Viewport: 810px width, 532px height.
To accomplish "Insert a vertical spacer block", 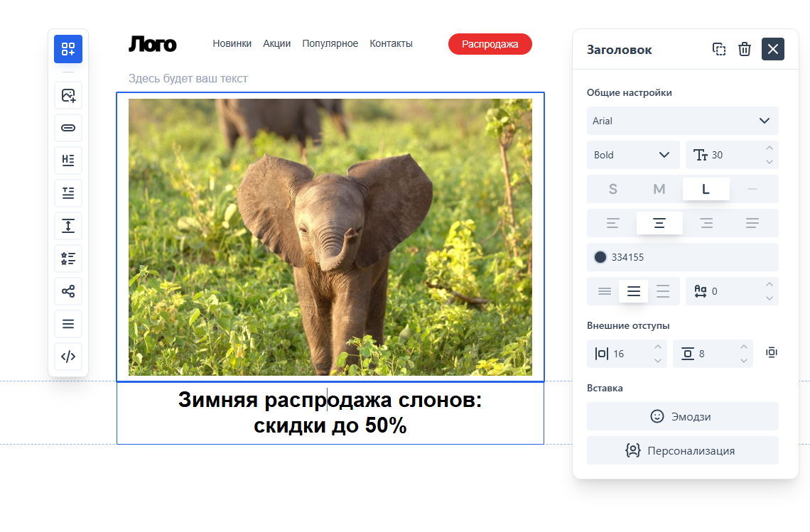I will pos(68,226).
